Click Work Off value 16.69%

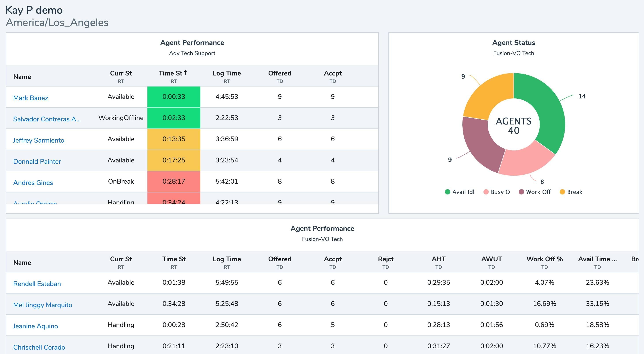point(544,304)
